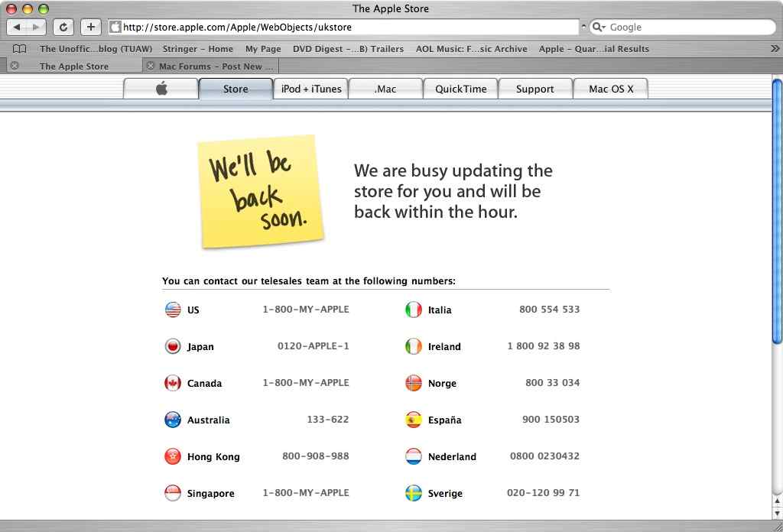This screenshot has height=532, width=783.
Task: Click the blue vertical scrollbar thumb
Action: [x=777, y=212]
